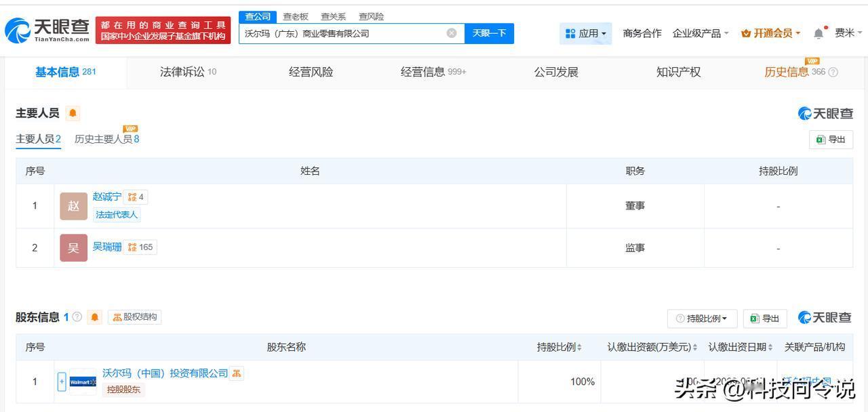
Task: Open the notification bell in the top bar
Action: 819,33
